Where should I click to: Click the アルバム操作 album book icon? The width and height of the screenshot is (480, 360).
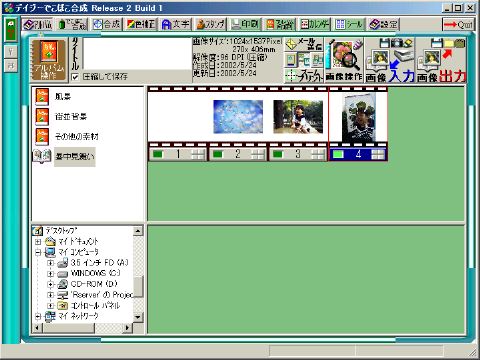tap(49, 60)
